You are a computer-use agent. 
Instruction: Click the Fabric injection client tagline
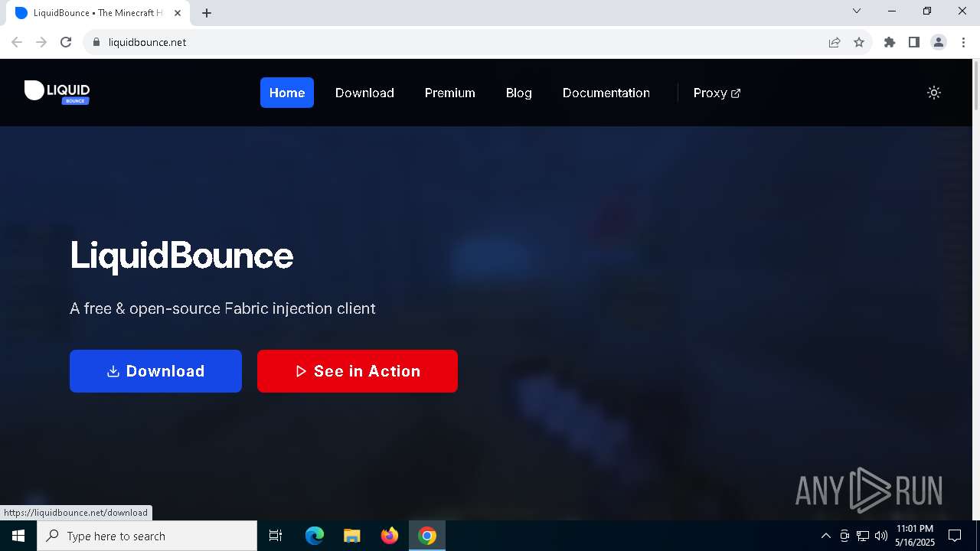(x=223, y=308)
